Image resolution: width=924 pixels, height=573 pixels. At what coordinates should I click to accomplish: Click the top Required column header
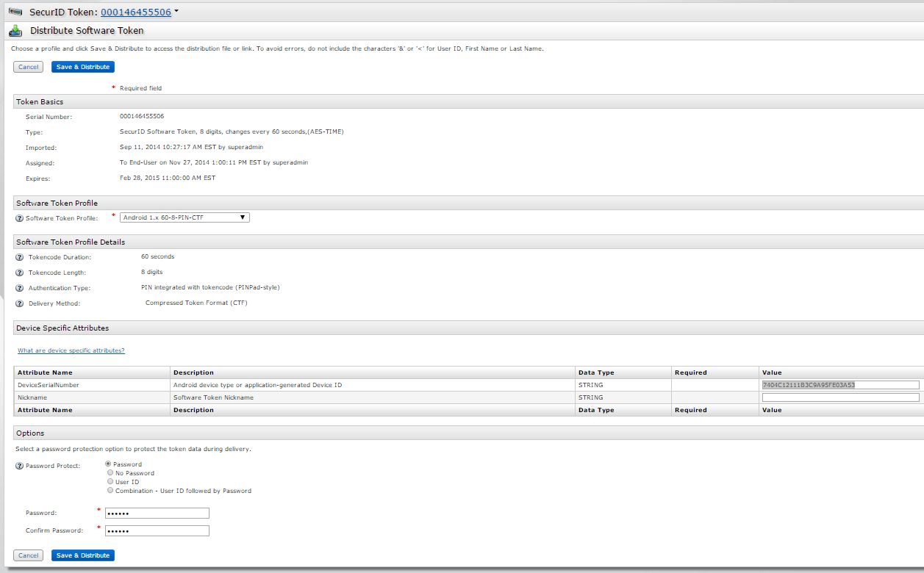point(715,372)
